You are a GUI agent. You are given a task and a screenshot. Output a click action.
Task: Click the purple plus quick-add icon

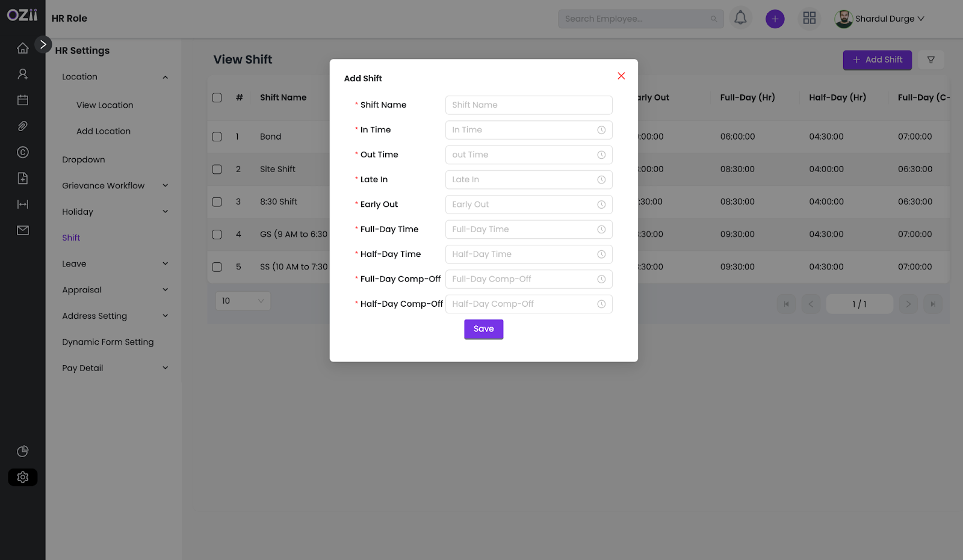click(775, 19)
